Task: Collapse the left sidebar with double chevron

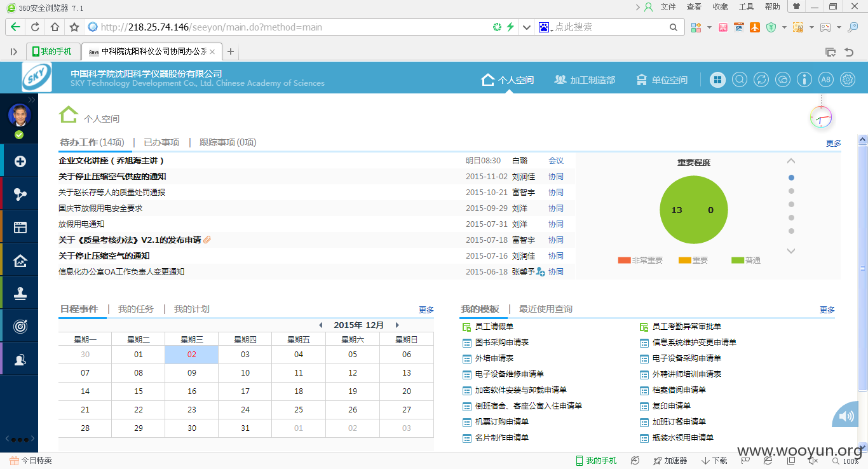Action: [x=32, y=100]
